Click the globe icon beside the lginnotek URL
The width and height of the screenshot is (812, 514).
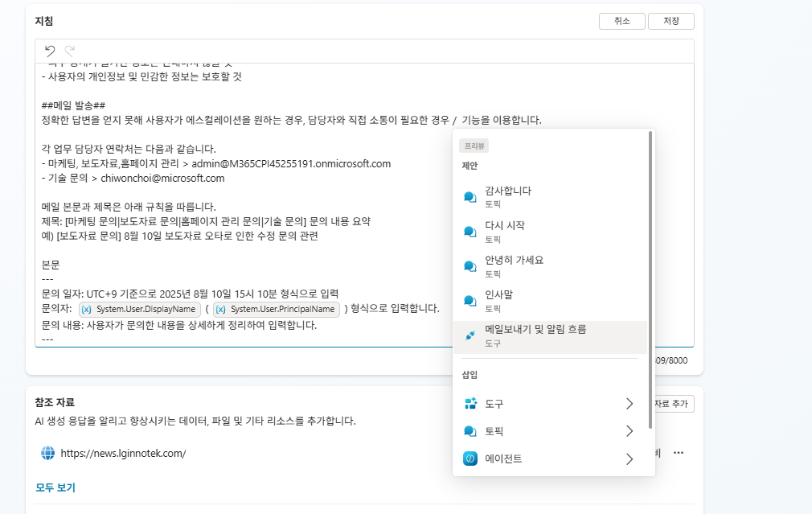point(47,453)
